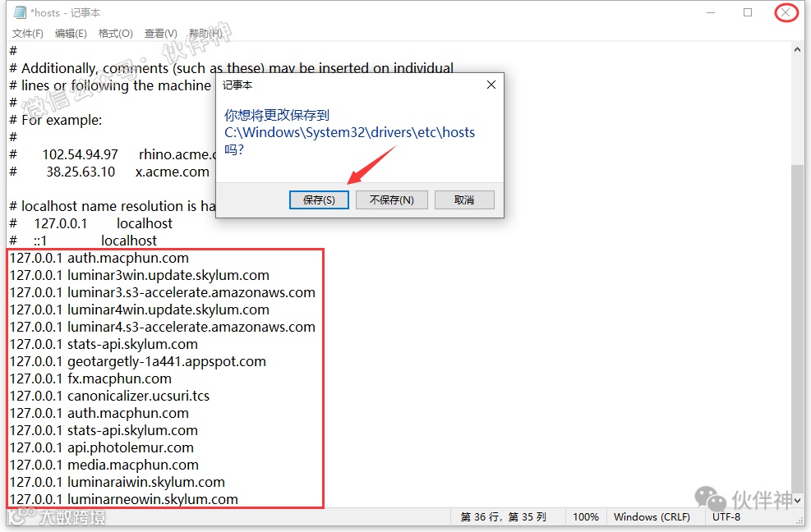Click the '# 127.0.0.1 localhost' line

pyautogui.click(x=91, y=223)
